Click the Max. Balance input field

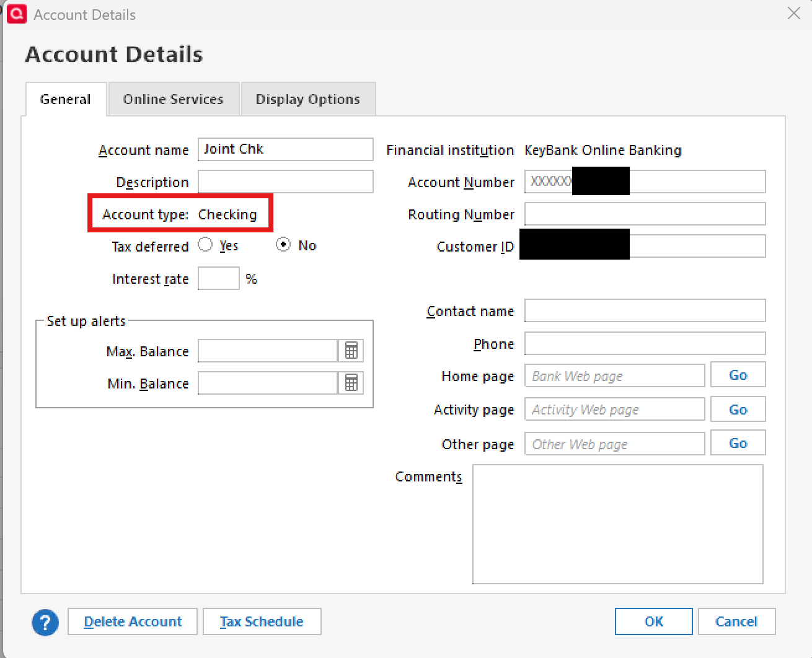point(268,351)
